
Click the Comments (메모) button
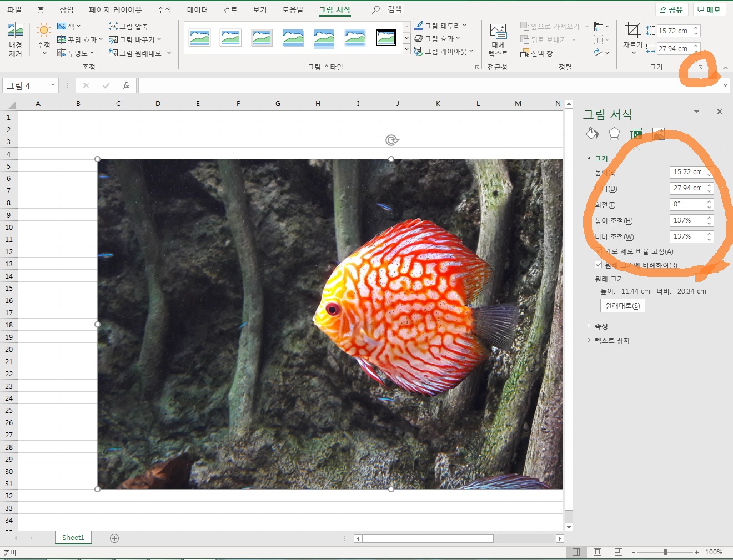(x=710, y=9)
